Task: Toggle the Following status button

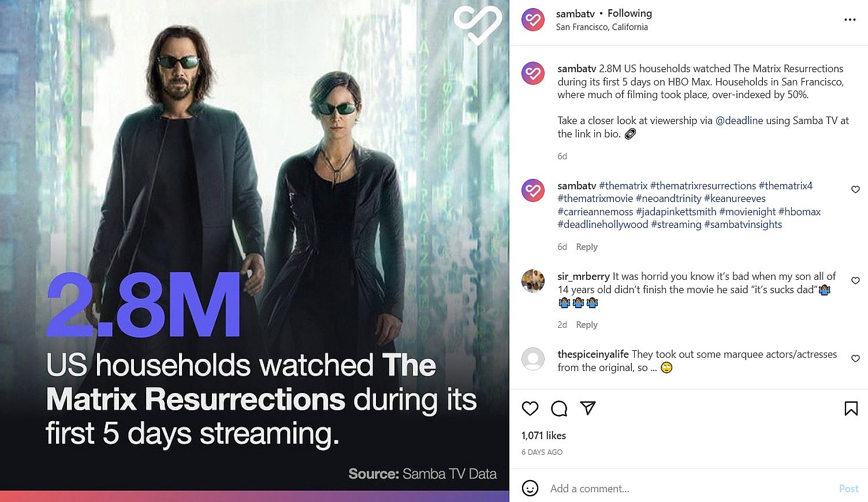Action: [629, 13]
